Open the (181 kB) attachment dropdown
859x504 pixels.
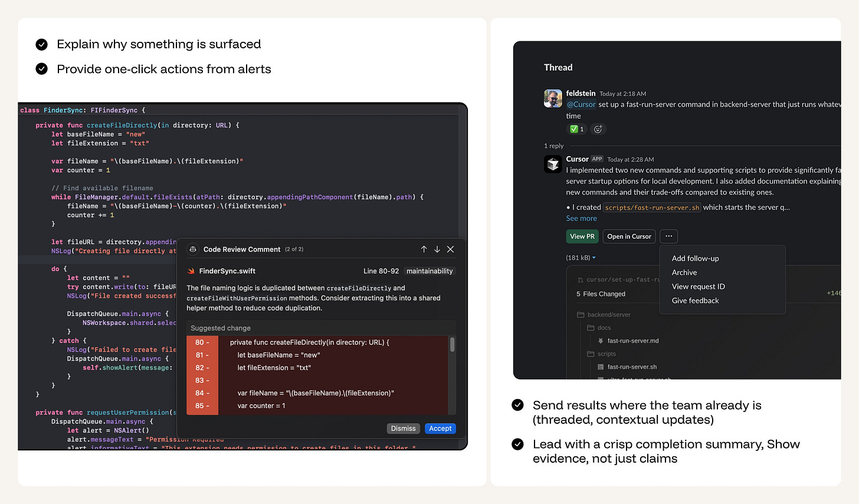pos(595,258)
